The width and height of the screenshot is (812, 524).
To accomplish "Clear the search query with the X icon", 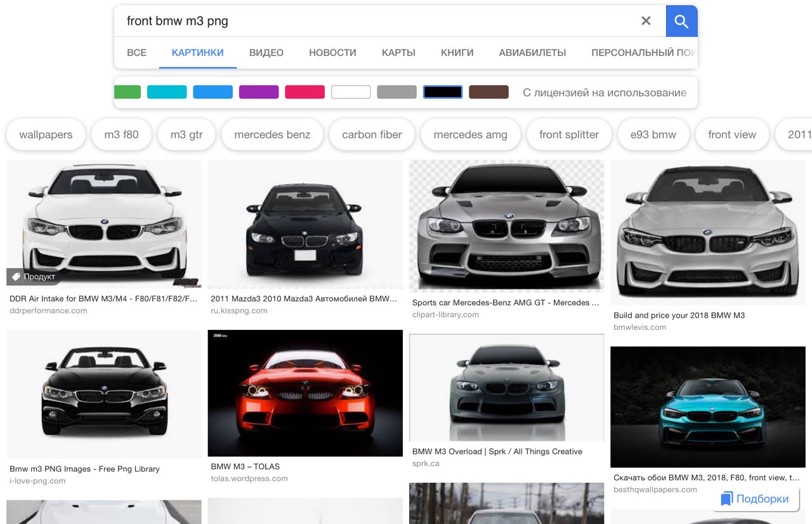I will point(646,21).
